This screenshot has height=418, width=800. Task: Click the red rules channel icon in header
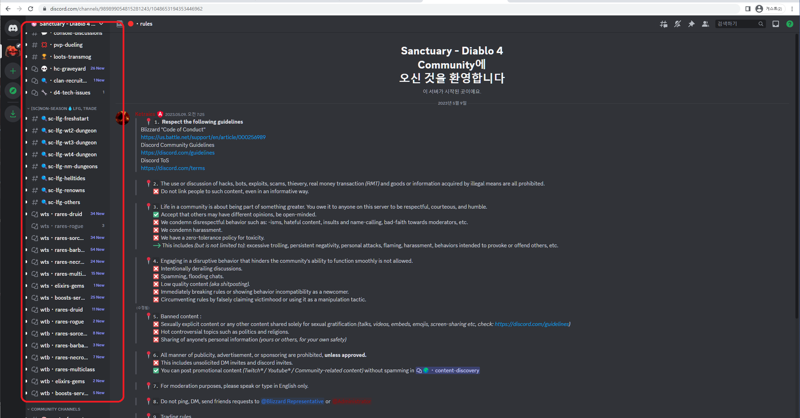(131, 24)
